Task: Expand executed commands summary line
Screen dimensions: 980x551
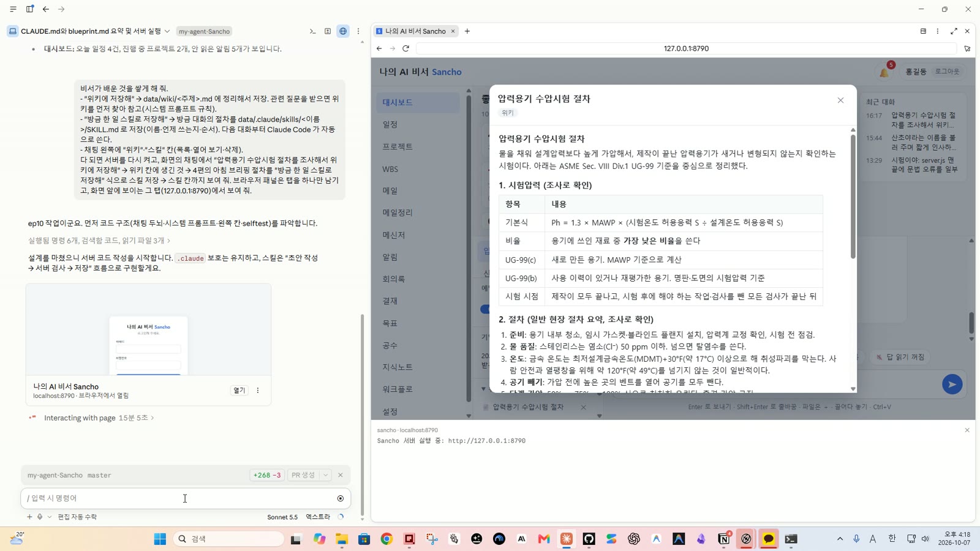Action: [99, 241]
